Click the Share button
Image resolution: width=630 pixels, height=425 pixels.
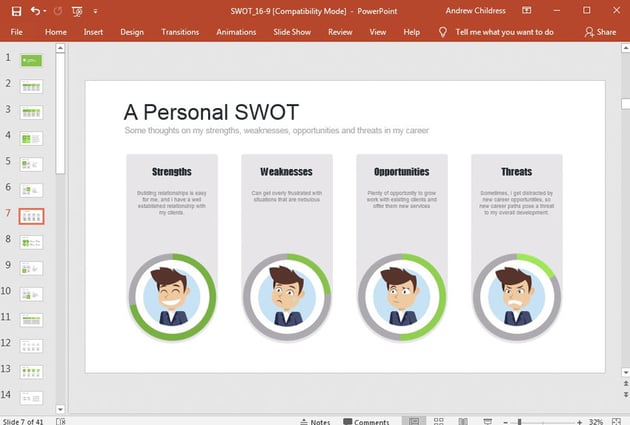pos(600,32)
